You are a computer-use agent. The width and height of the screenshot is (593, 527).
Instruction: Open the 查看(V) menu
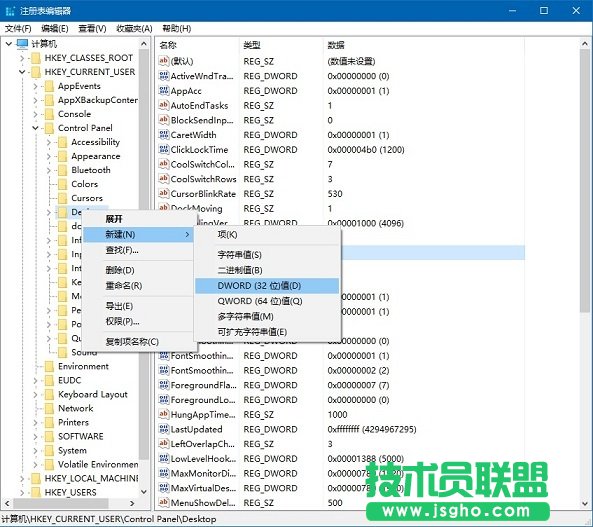(x=92, y=28)
